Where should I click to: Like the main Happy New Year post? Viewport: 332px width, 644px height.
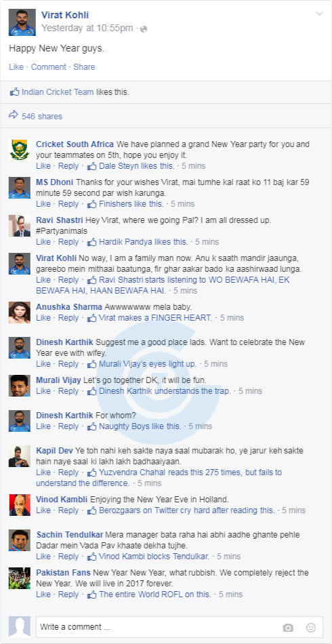16,67
